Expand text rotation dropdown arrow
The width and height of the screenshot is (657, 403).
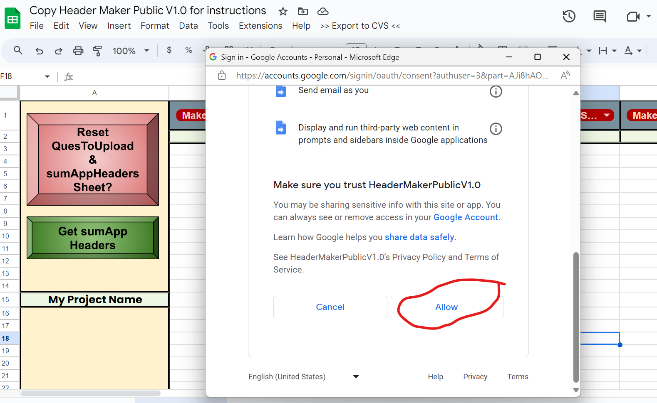pos(639,51)
